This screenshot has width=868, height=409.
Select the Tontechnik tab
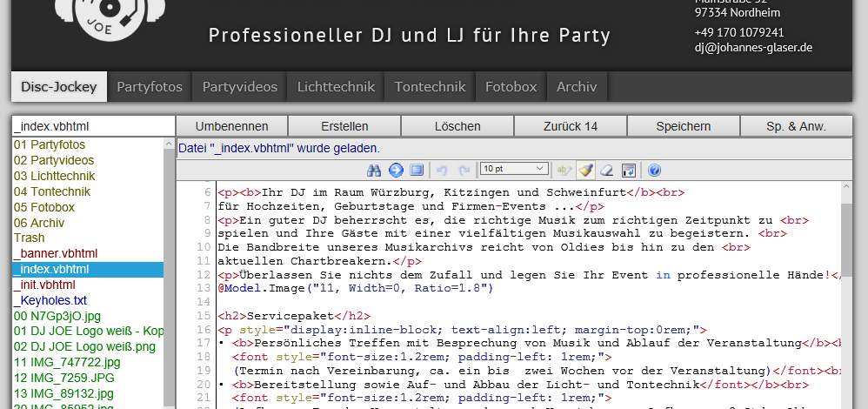(x=431, y=86)
